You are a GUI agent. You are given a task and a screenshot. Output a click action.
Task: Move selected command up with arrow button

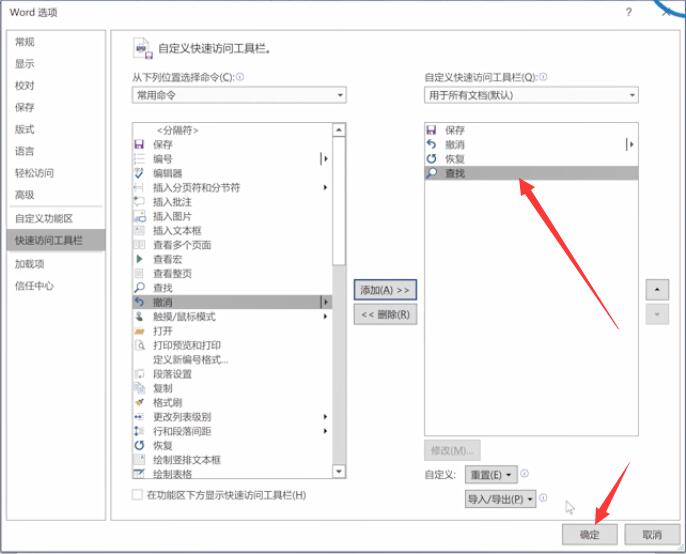click(x=657, y=290)
